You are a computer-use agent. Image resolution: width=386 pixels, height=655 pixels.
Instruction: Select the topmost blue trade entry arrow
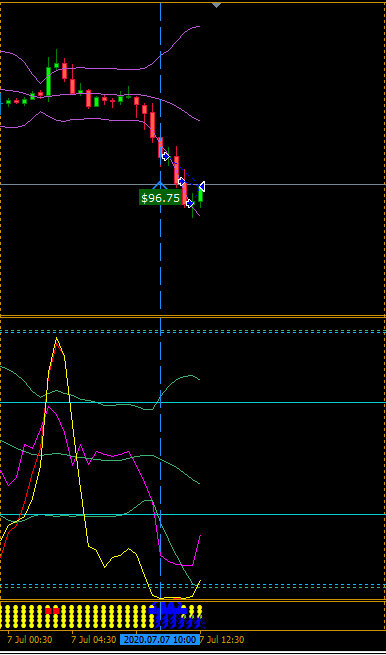(x=166, y=156)
